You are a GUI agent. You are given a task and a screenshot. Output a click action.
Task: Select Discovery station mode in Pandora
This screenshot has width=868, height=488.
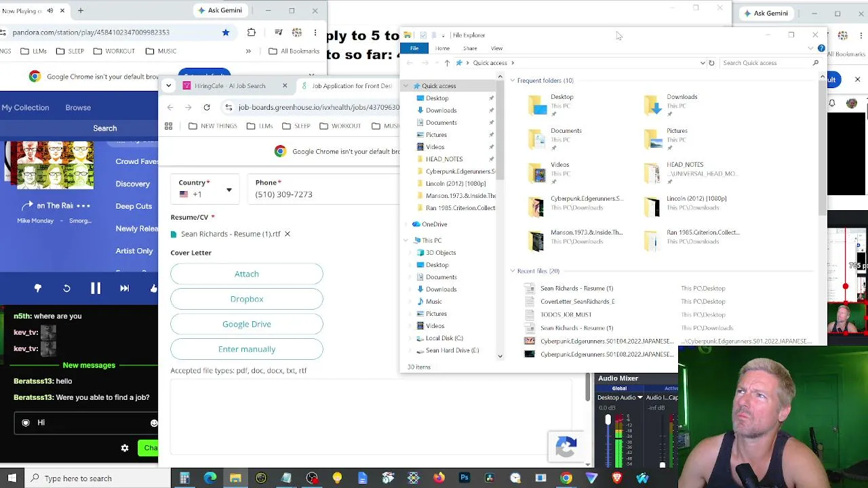point(133,184)
